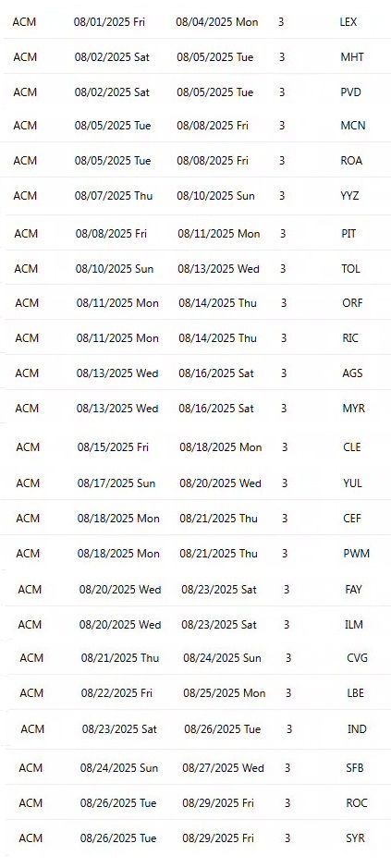Viewport: 391px width, 868px height.
Task: Click departure date 08/15/2025 Fri
Action: [113, 447]
